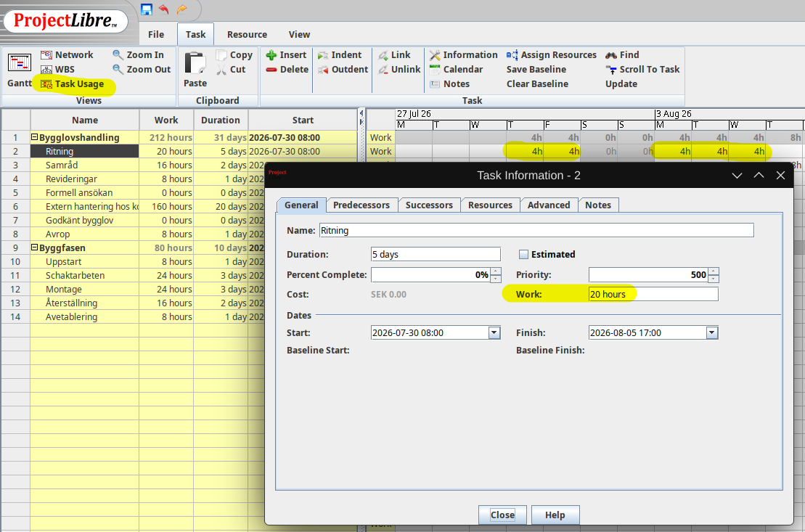Collapse the Byggfasen summary task

(35, 247)
